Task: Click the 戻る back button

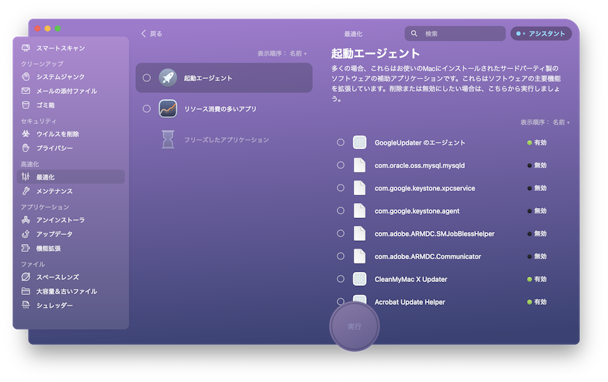Action: (x=152, y=34)
